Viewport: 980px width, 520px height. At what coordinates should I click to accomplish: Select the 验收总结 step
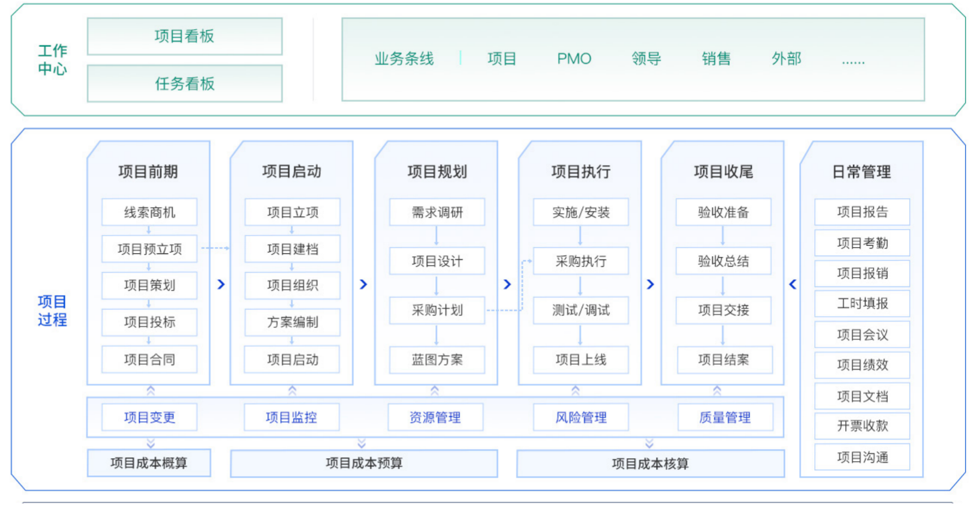click(x=724, y=261)
